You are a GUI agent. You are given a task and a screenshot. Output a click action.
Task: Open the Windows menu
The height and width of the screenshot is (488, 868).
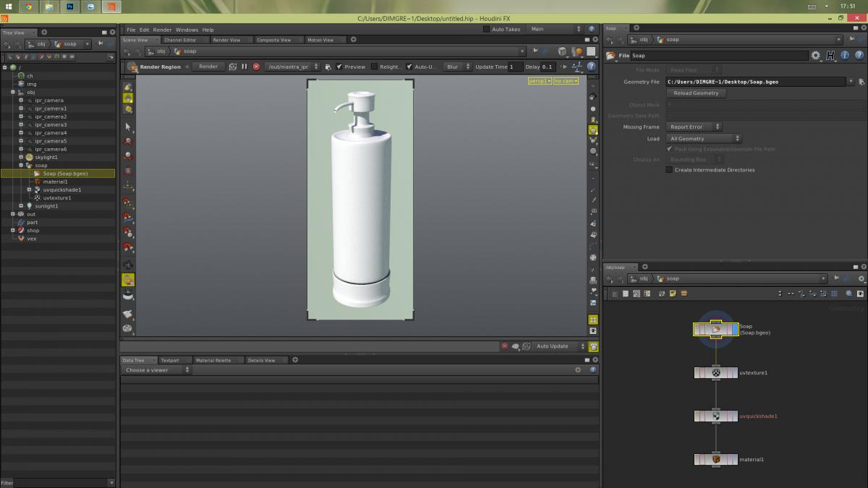(187, 30)
